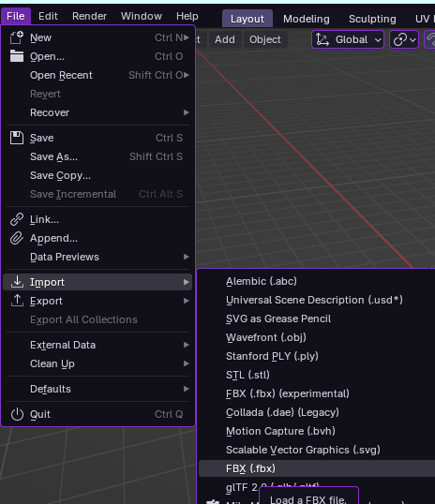This screenshot has width=435, height=504.
Task: Import SVG as Grease Pencil
Action: click(317, 319)
